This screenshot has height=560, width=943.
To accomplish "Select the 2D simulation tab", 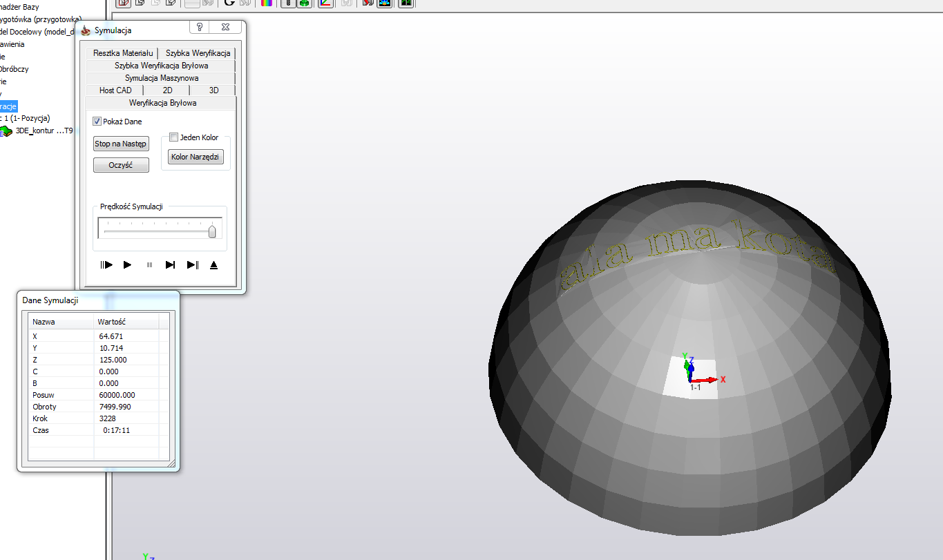I will pyautogui.click(x=167, y=90).
